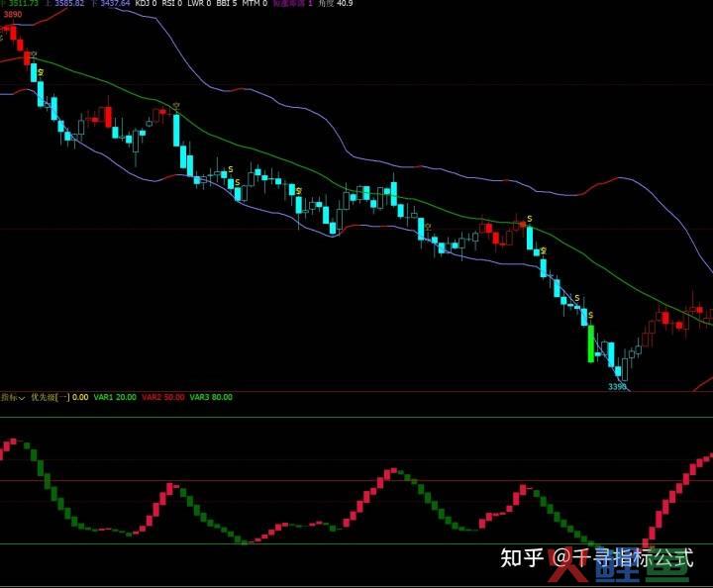Click the 角度 40.9 readout
The height and width of the screenshot is (588, 713).
[336, 3]
